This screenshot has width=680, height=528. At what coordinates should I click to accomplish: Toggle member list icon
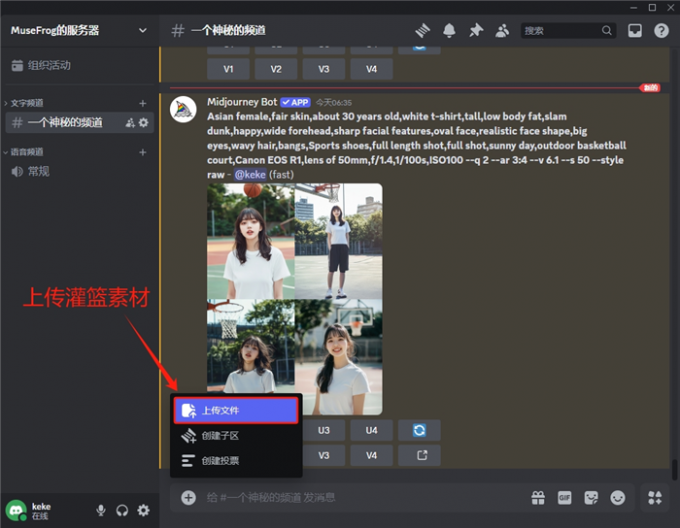point(502,30)
